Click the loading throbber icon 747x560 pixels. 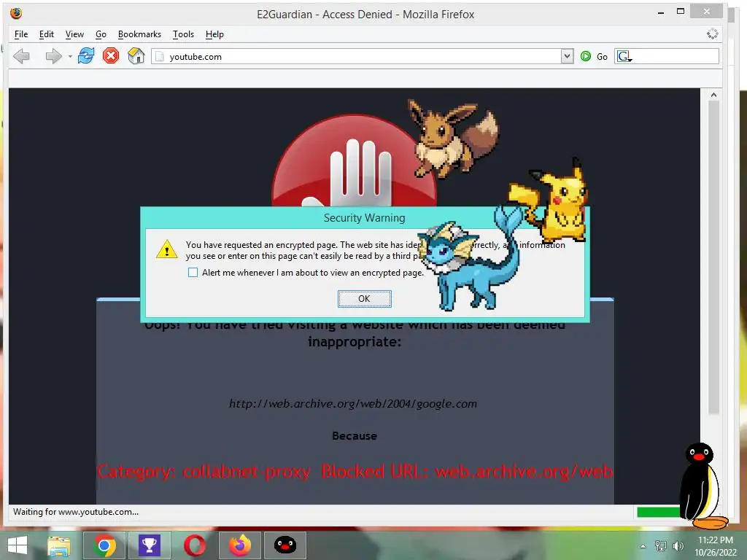click(x=712, y=34)
